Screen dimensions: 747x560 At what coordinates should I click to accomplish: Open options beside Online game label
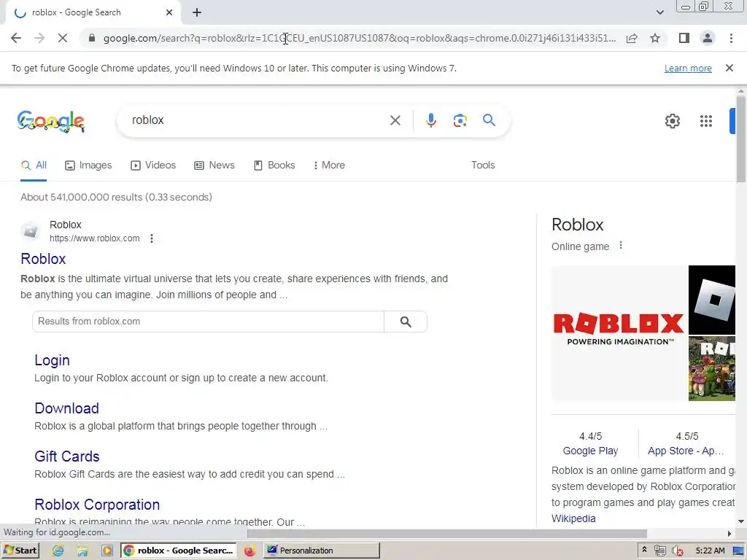pyautogui.click(x=620, y=245)
